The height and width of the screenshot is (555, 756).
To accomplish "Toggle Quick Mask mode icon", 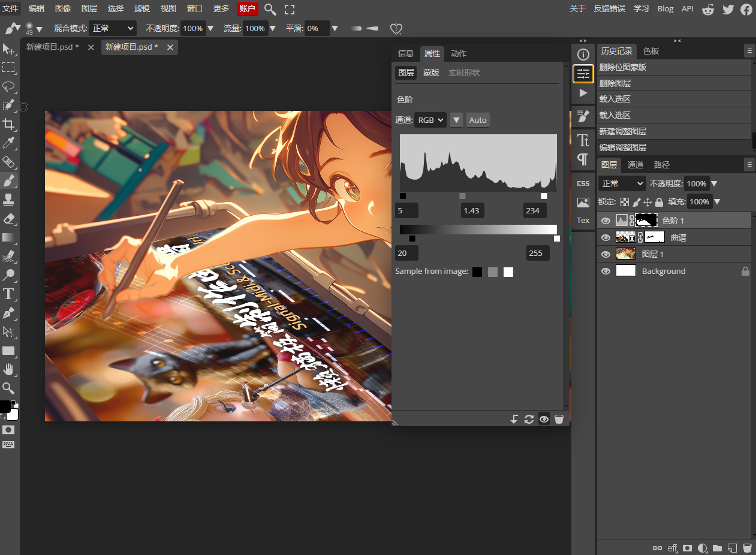I will [x=8, y=430].
